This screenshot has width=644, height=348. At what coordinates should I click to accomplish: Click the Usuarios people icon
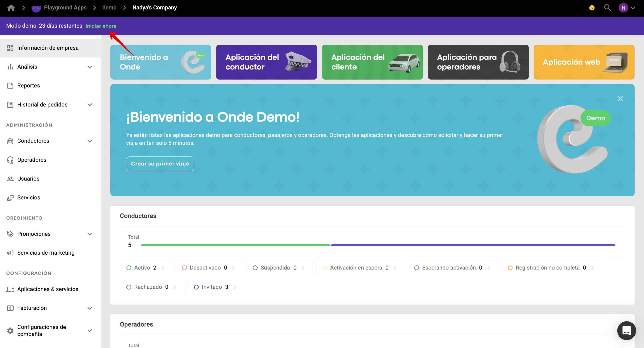[10, 179]
